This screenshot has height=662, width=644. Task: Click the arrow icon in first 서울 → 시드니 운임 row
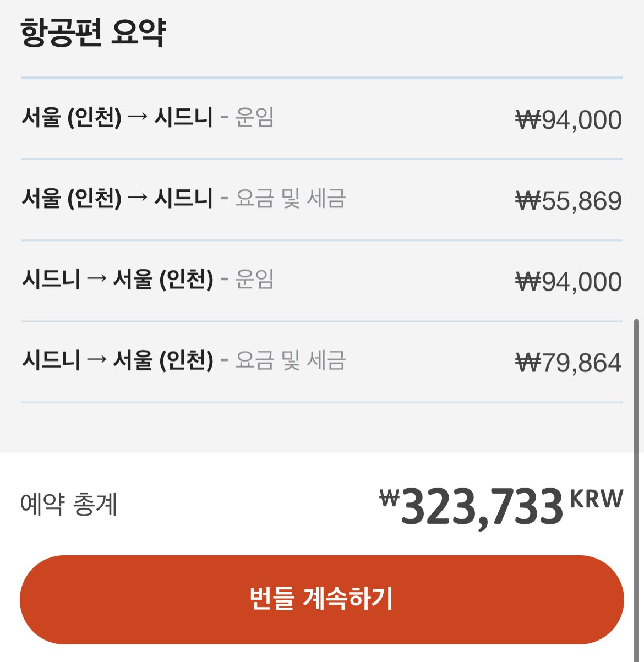tap(138, 117)
